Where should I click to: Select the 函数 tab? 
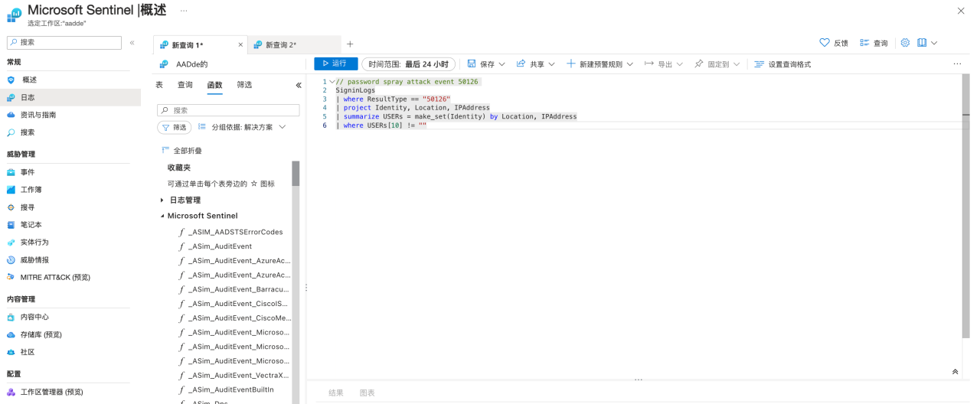(x=214, y=85)
